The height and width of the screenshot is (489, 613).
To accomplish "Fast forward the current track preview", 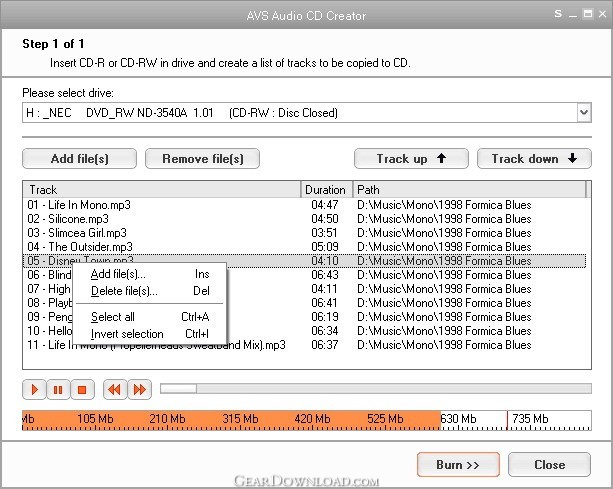I will [x=140, y=390].
